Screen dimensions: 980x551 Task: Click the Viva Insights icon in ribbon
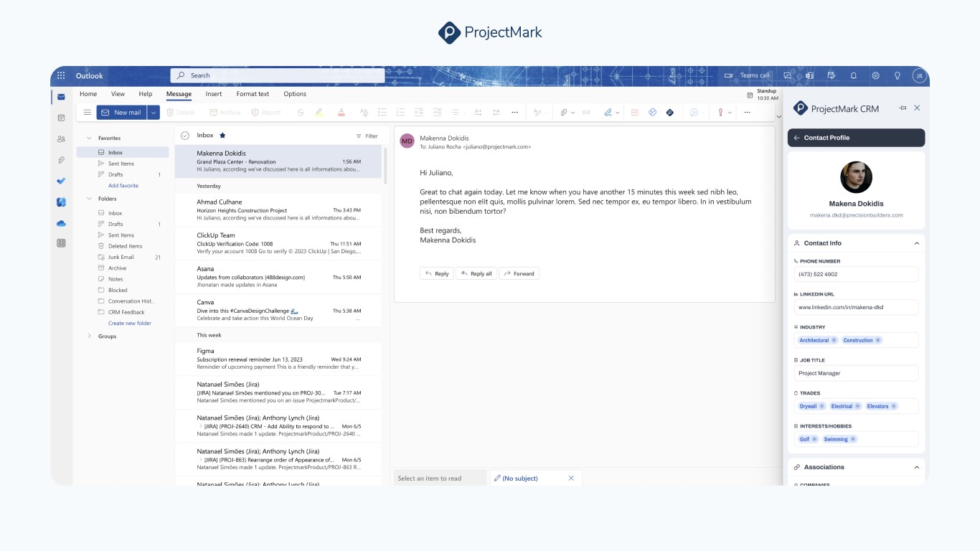(x=652, y=113)
